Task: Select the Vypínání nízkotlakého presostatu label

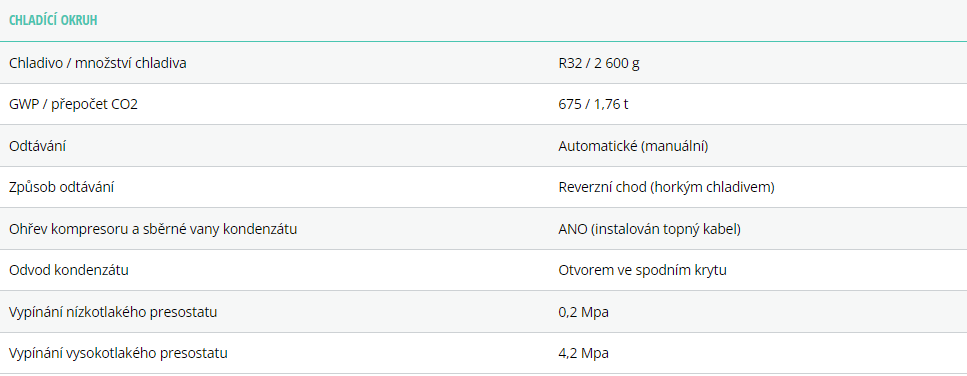Action: (113, 313)
